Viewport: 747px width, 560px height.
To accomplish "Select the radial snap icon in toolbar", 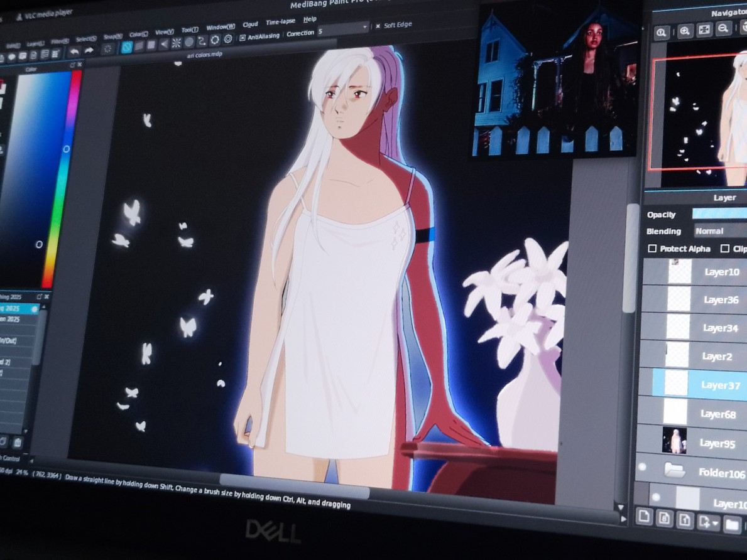I will coord(177,43).
